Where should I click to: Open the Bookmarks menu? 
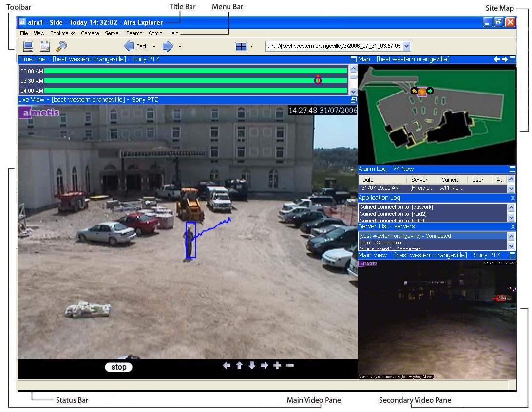pos(62,33)
